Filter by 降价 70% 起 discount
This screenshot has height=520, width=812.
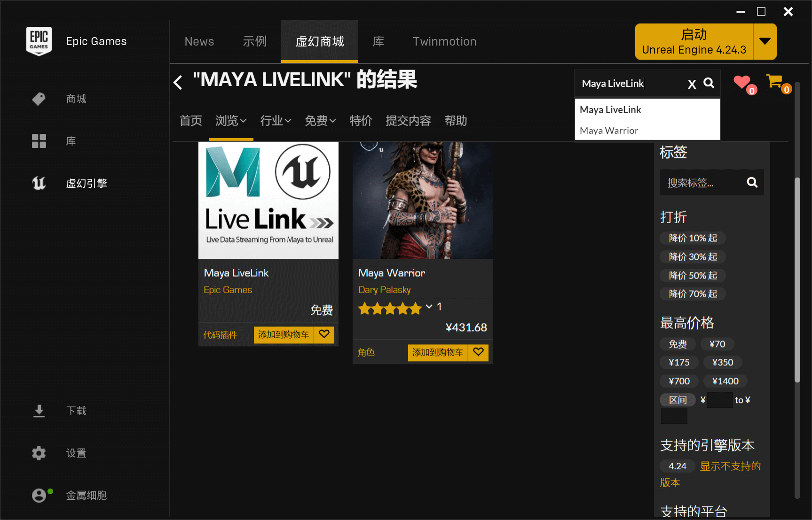click(693, 294)
